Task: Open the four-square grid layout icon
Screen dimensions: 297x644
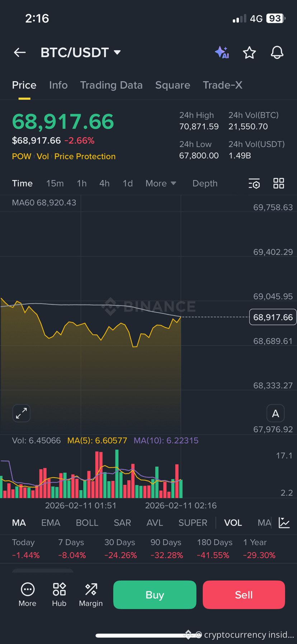Action: [x=279, y=183]
